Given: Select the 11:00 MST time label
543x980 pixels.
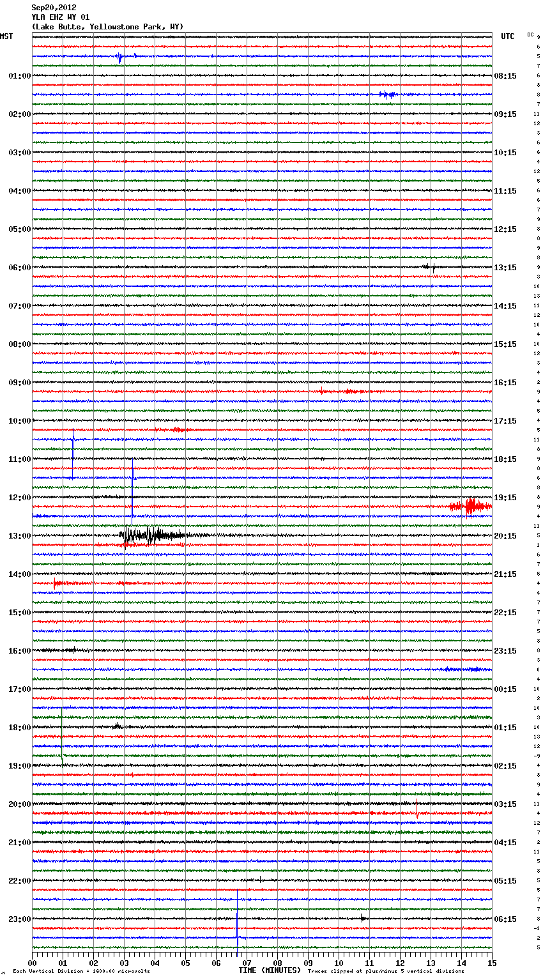Looking at the screenshot, I should pos(20,459).
